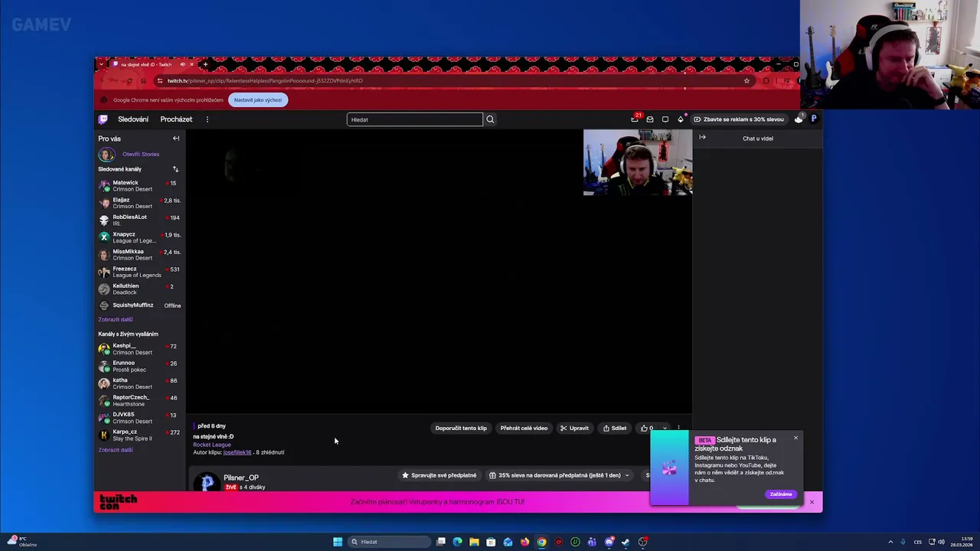Image resolution: width=980 pixels, height=551 pixels.
Task: Click the Twitch Hledat search field
Action: click(x=415, y=119)
